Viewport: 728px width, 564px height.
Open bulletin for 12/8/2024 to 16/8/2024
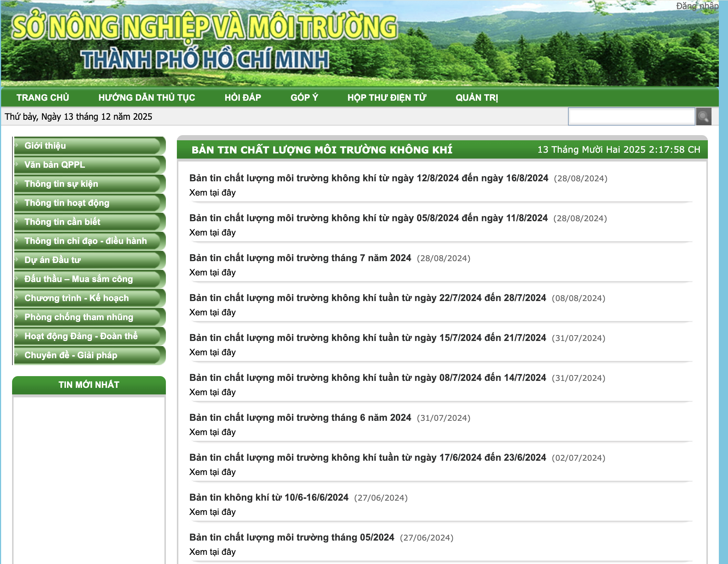(368, 178)
